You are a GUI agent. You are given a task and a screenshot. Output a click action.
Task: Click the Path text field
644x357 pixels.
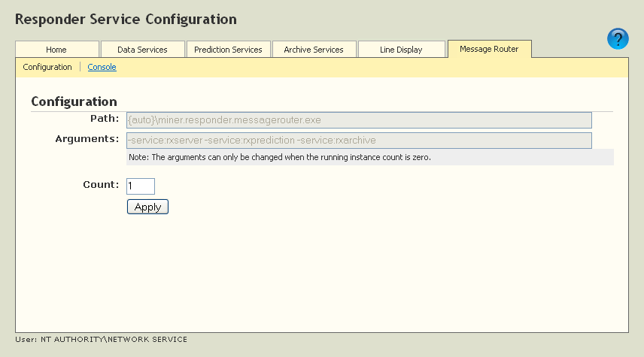[x=359, y=120]
